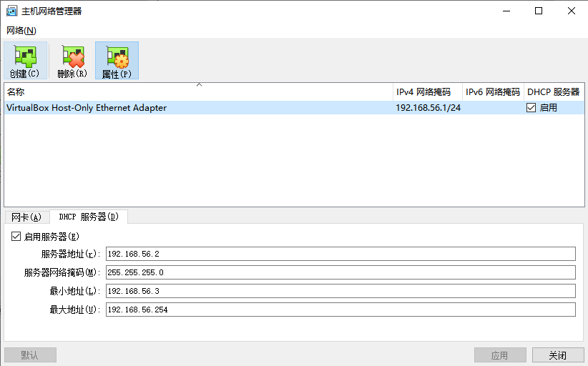This screenshot has height=366, width=588.
Task: Open the 网络(N) menu
Action: click(21, 31)
